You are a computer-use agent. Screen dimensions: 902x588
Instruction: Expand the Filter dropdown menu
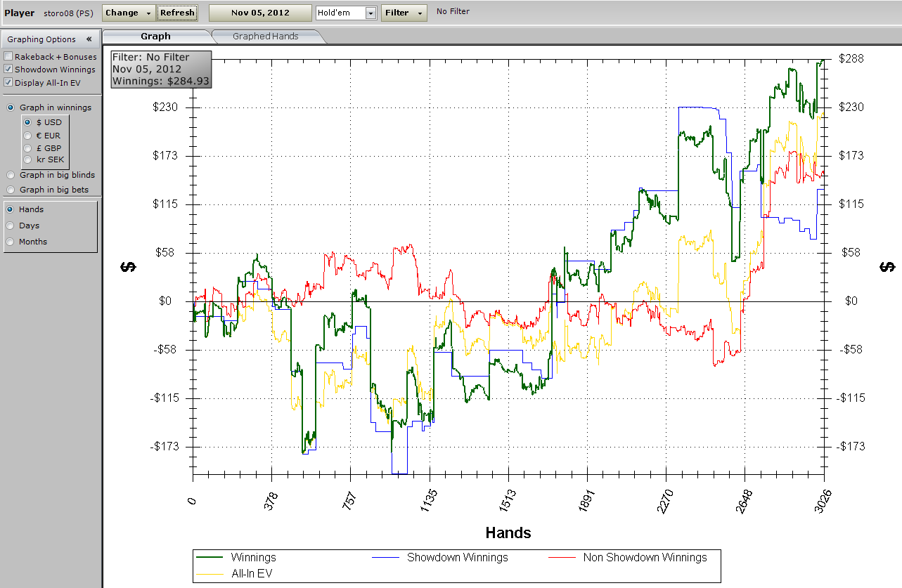coord(404,13)
